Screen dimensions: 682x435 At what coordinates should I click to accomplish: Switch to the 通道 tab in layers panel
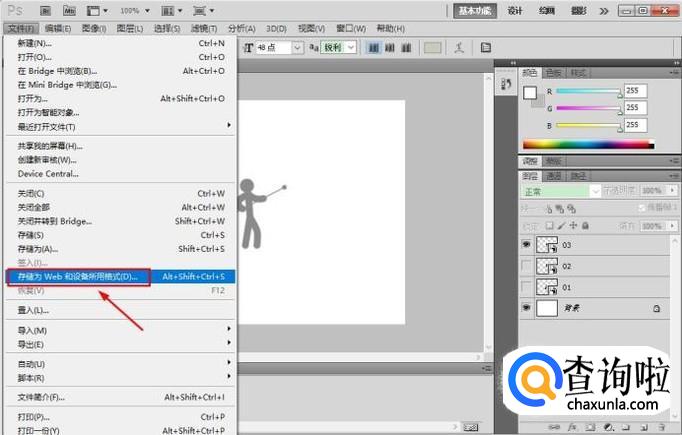tap(554, 174)
